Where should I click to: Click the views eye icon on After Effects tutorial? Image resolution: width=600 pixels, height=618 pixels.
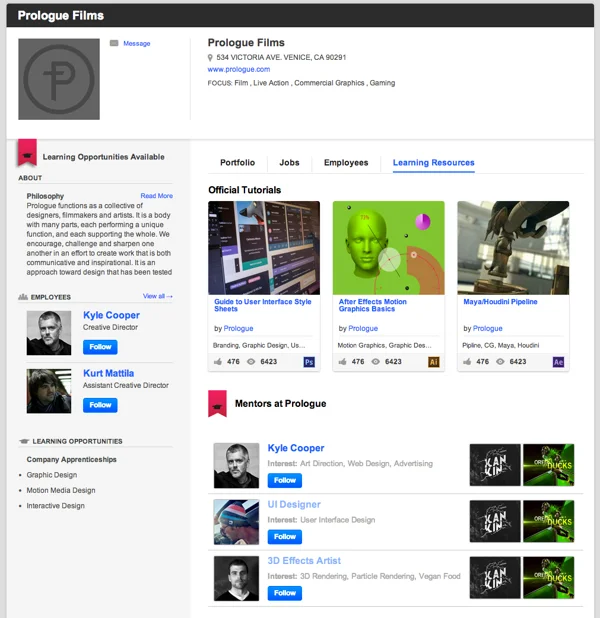tap(376, 361)
